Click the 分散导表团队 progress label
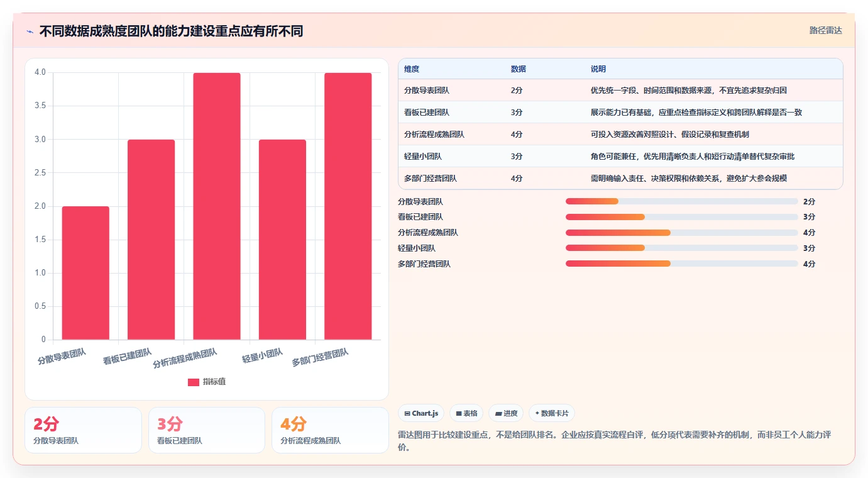This screenshot has width=868, height=478. point(420,202)
